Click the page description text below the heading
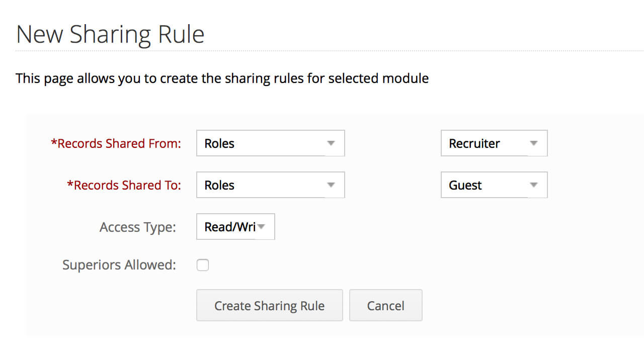Screen dimensions: 644x357 (222, 78)
